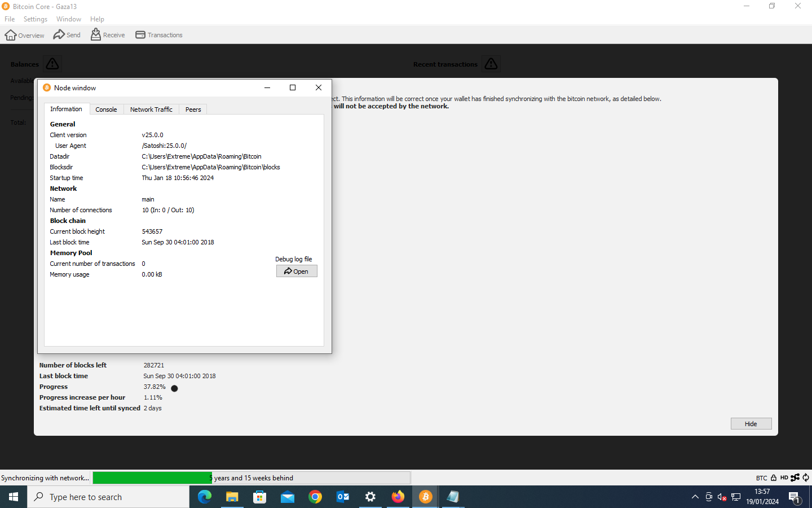
Task: Click the muted volume tray icon
Action: pyautogui.click(x=722, y=497)
